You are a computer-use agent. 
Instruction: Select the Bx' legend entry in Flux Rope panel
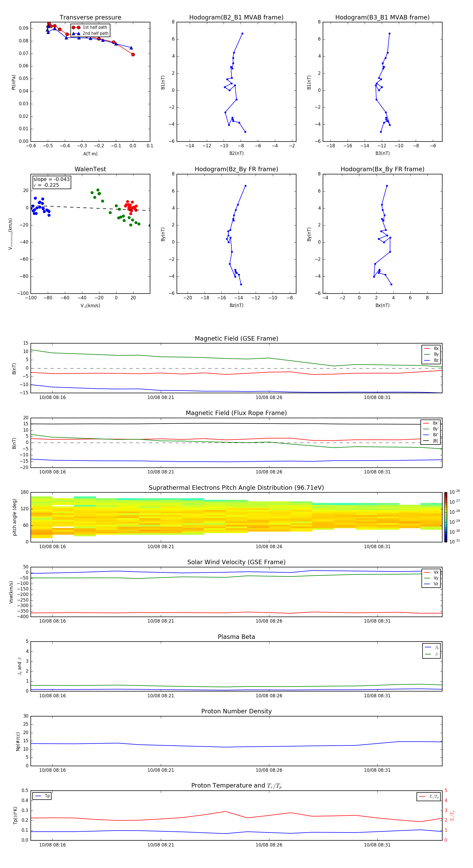click(431, 423)
